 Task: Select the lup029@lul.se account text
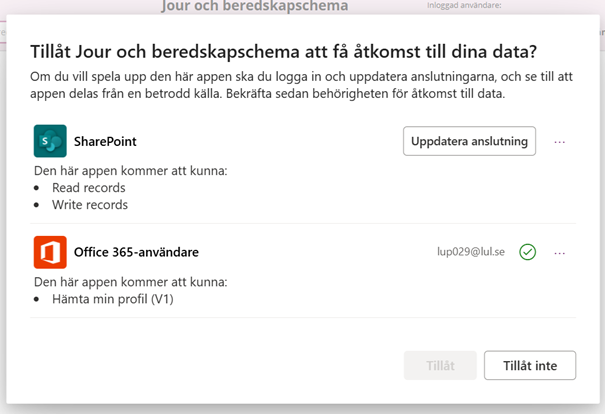click(x=471, y=252)
